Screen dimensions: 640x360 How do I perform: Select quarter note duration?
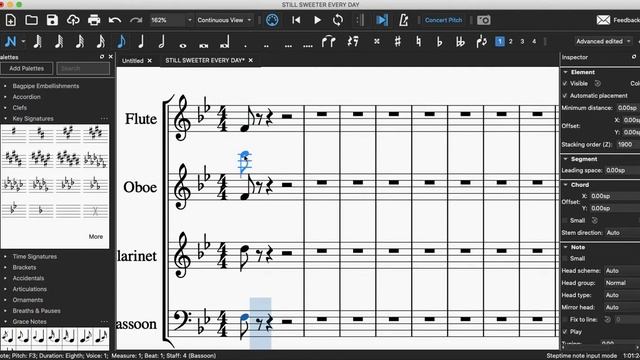click(x=141, y=41)
